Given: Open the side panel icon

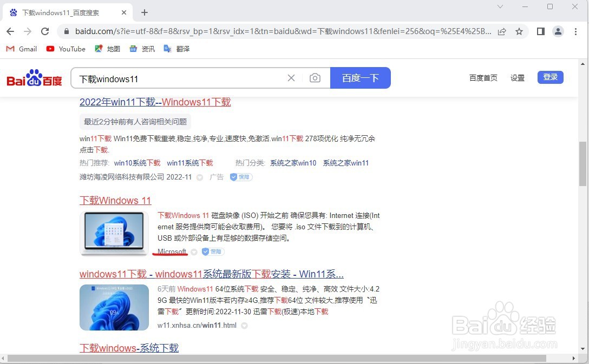Looking at the screenshot, I should point(540,31).
